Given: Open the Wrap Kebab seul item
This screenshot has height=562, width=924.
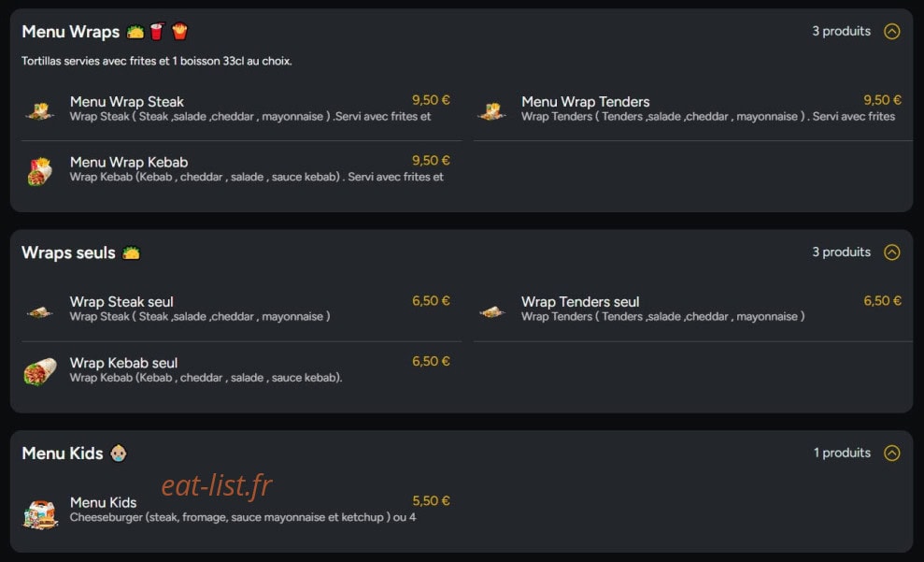Looking at the screenshot, I should click(x=242, y=370).
